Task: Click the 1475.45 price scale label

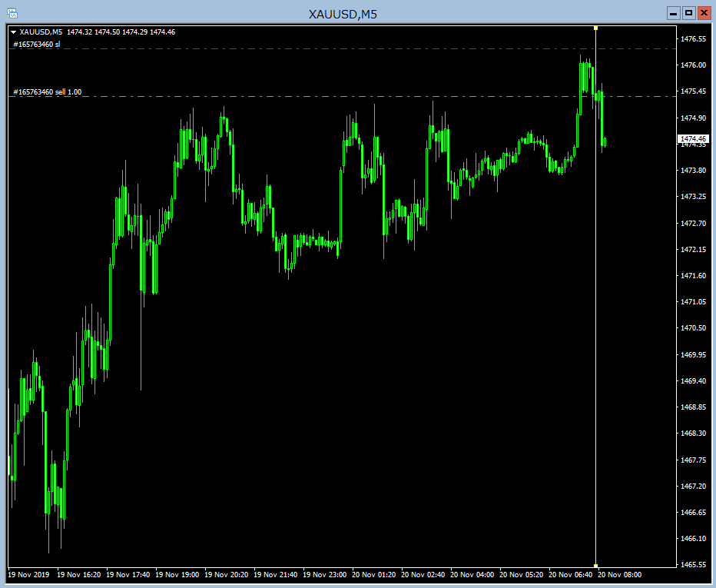Action: (x=693, y=91)
